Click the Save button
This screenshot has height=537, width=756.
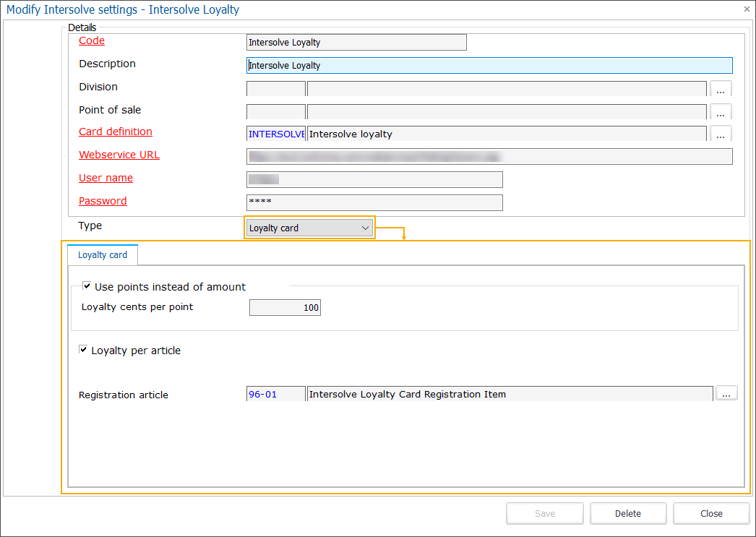pyautogui.click(x=544, y=513)
